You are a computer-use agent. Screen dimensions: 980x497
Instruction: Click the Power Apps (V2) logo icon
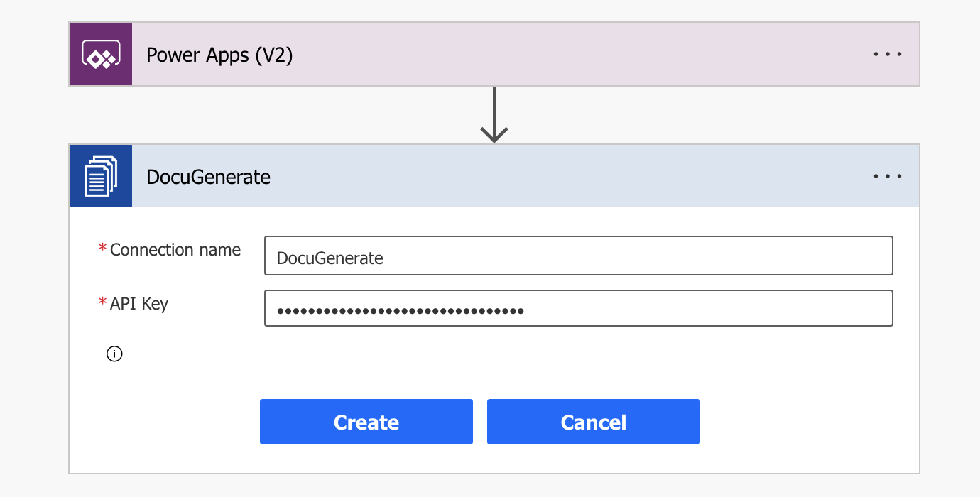click(100, 53)
